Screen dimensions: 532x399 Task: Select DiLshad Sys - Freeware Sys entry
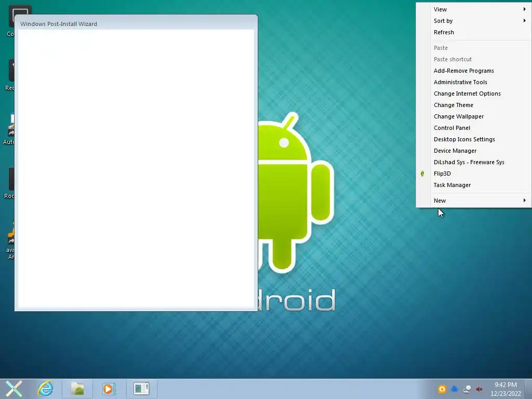[x=474, y=162]
